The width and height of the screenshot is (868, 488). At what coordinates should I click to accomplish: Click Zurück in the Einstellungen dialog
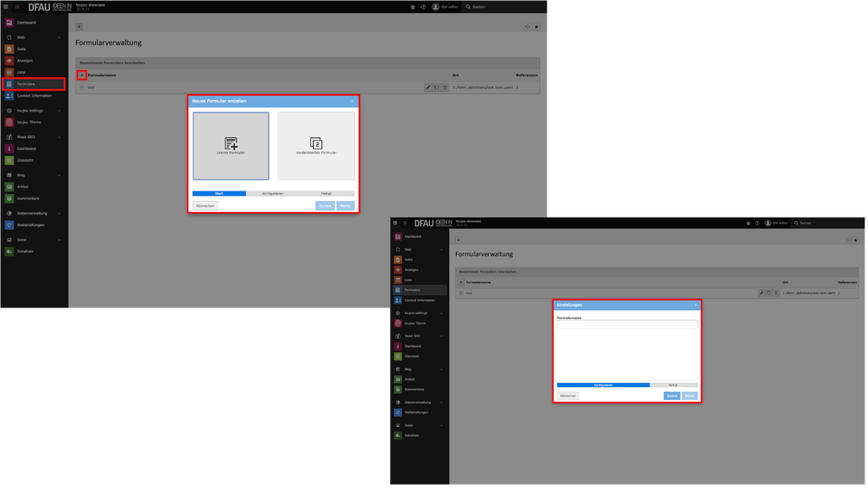(671, 396)
